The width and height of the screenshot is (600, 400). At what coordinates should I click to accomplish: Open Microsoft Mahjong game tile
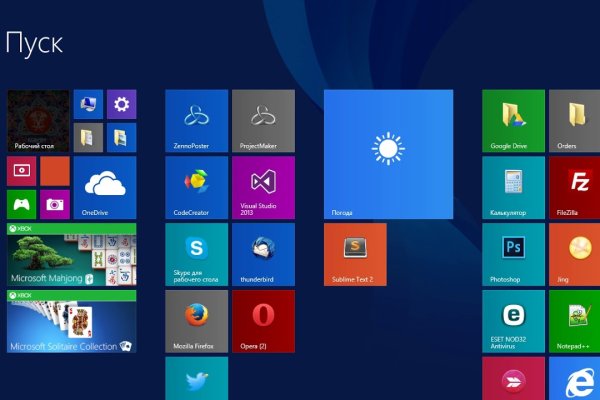71,254
